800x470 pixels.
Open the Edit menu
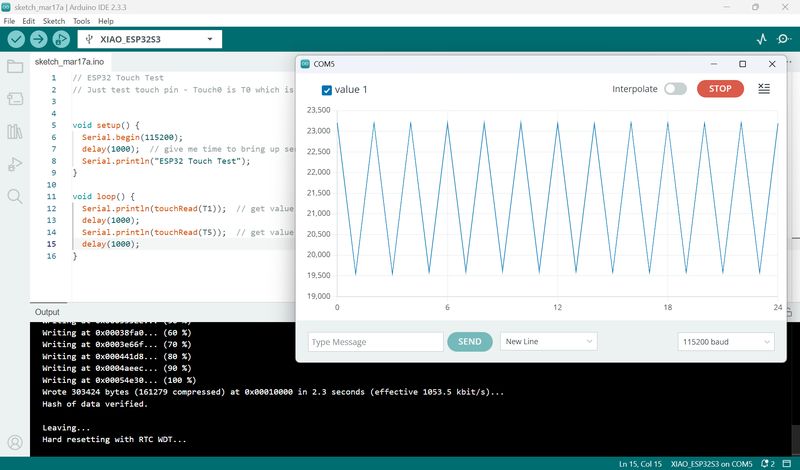(x=29, y=21)
